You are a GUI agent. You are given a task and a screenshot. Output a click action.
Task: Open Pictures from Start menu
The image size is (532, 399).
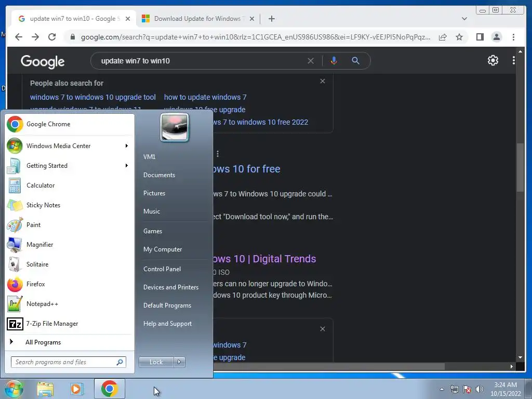(154, 193)
